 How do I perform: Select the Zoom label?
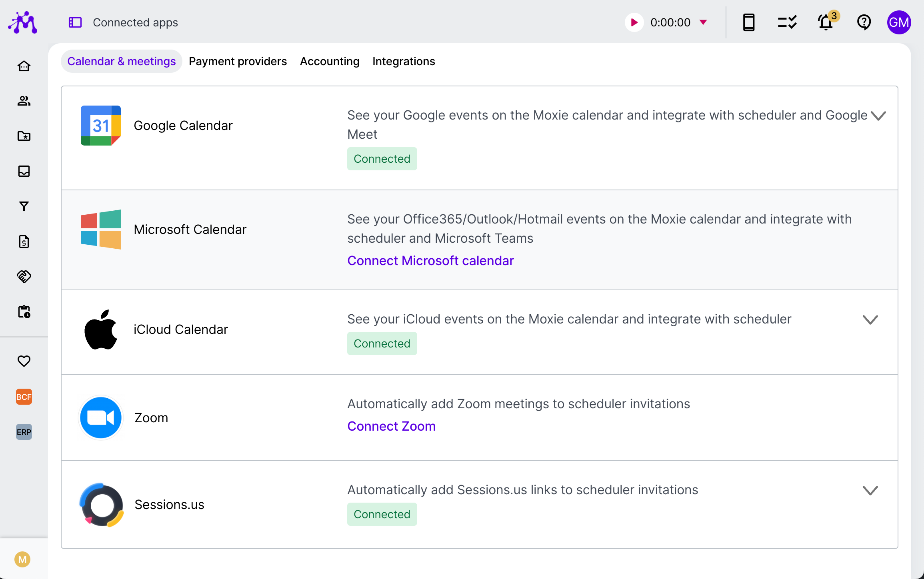tap(151, 418)
